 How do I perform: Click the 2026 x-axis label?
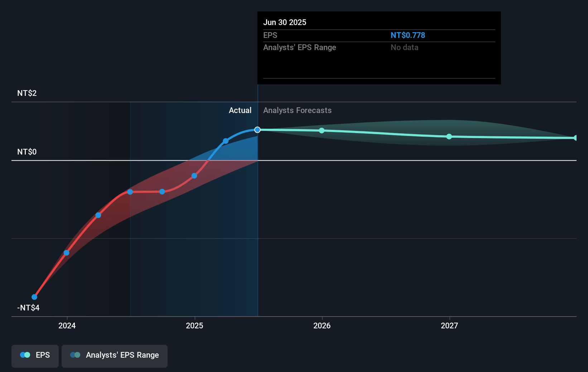[322, 325]
